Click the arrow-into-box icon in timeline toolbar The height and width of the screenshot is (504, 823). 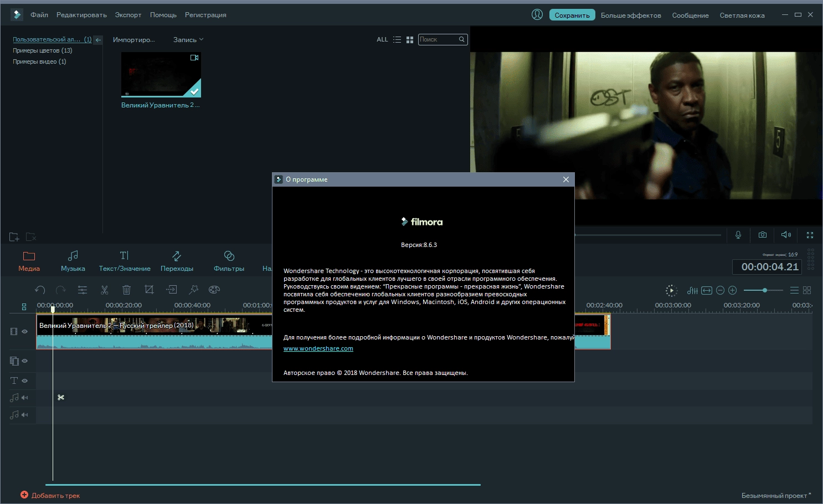pyautogui.click(x=172, y=289)
